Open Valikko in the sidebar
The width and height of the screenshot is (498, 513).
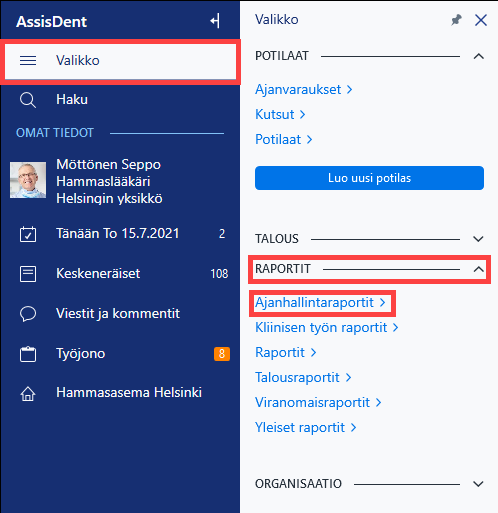point(120,61)
